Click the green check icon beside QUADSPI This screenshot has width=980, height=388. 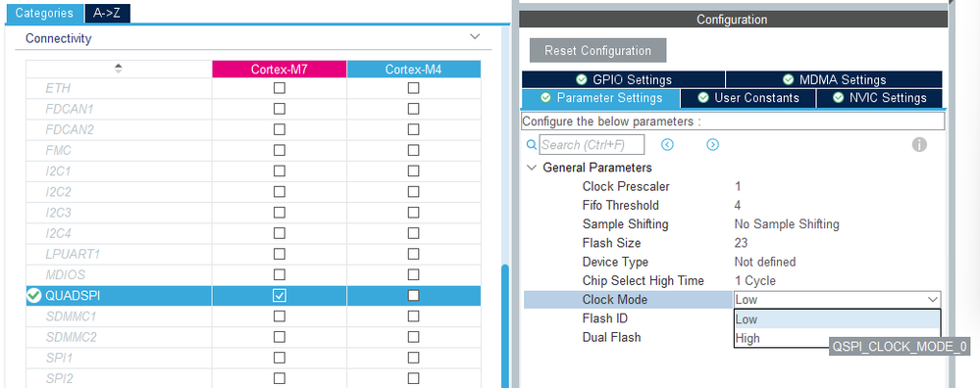point(33,296)
